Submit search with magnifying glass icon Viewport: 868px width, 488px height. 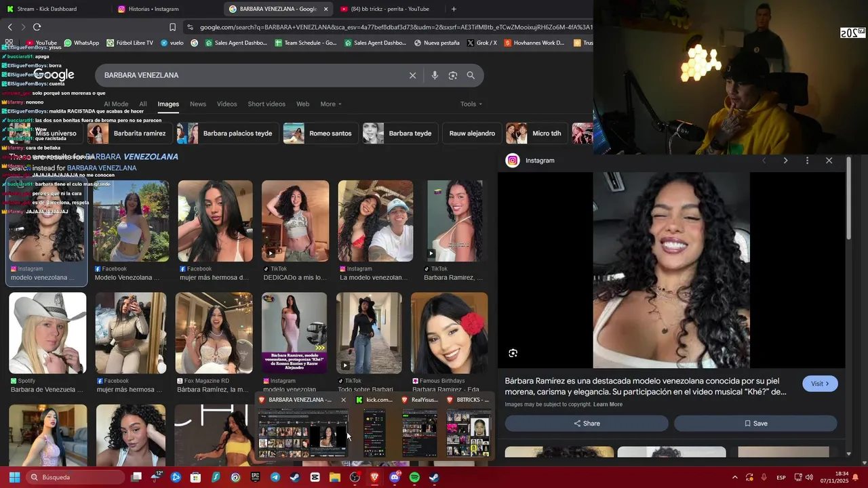pos(471,75)
